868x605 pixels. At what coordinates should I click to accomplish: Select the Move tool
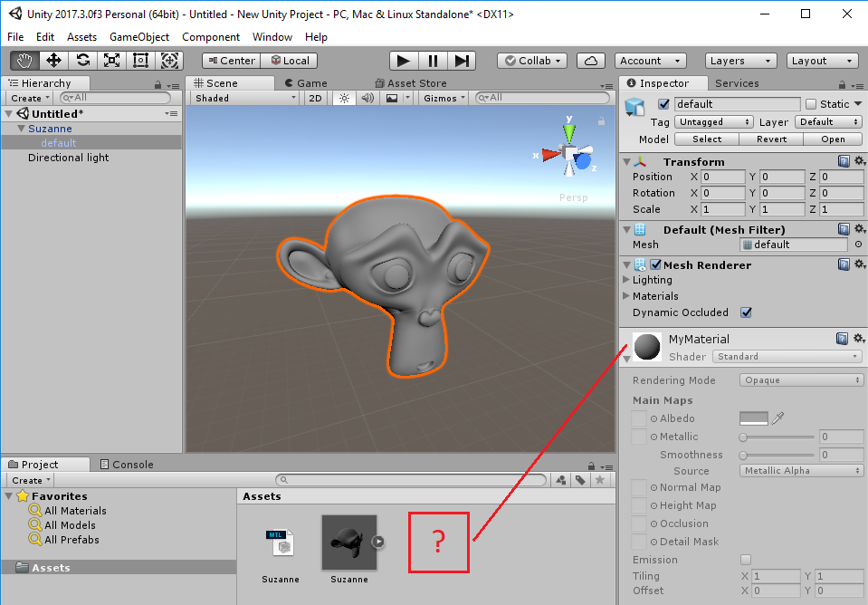(53, 61)
